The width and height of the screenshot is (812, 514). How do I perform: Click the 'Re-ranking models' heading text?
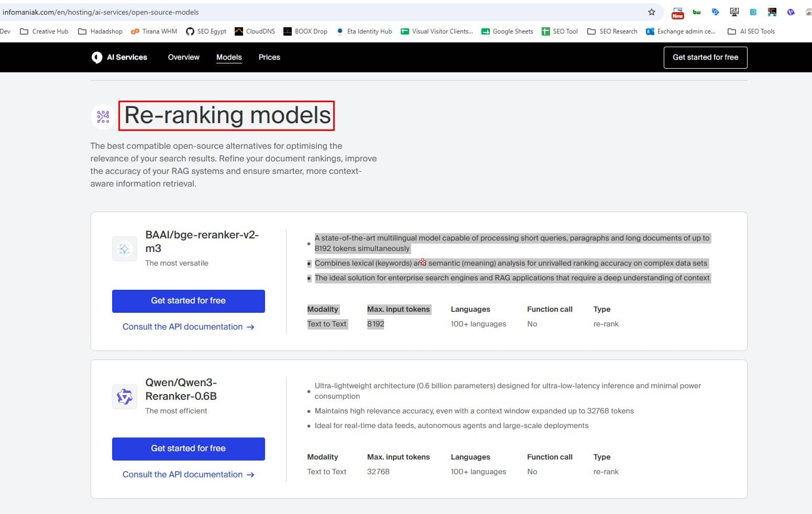click(x=228, y=115)
